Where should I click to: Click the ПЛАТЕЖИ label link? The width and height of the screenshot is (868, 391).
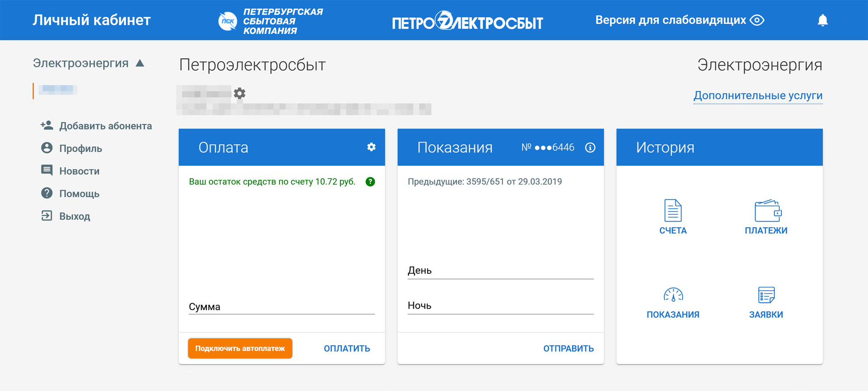coord(766,231)
